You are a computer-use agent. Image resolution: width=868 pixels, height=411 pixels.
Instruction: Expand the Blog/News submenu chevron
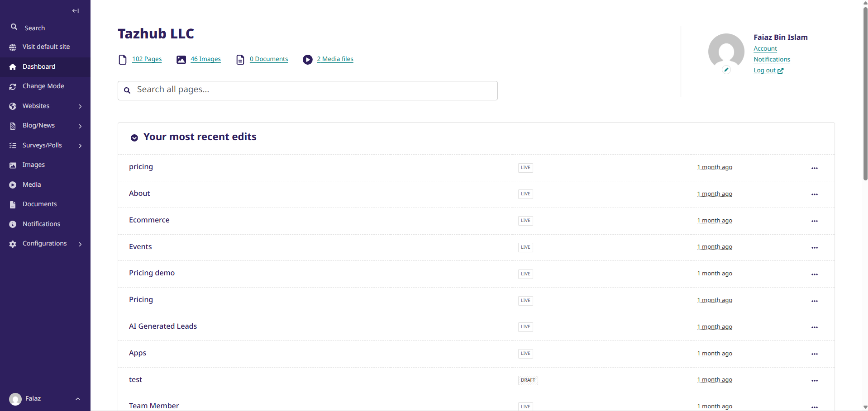80,126
